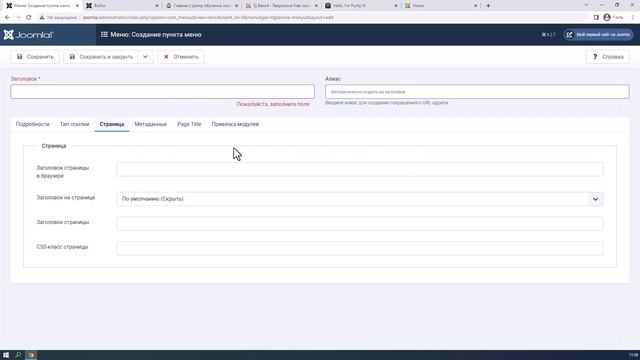
Task: Click the Joomla version indicator
Action: pos(549,35)
